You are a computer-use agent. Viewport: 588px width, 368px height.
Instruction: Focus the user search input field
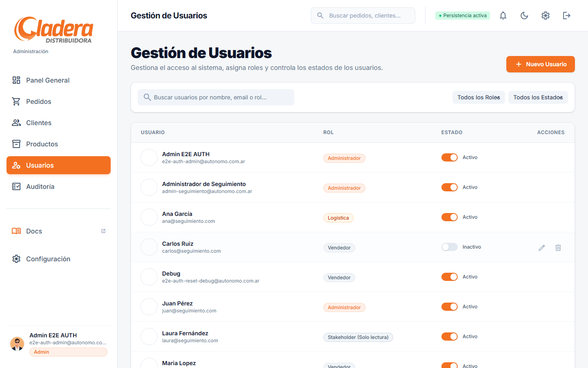point(216,97)
